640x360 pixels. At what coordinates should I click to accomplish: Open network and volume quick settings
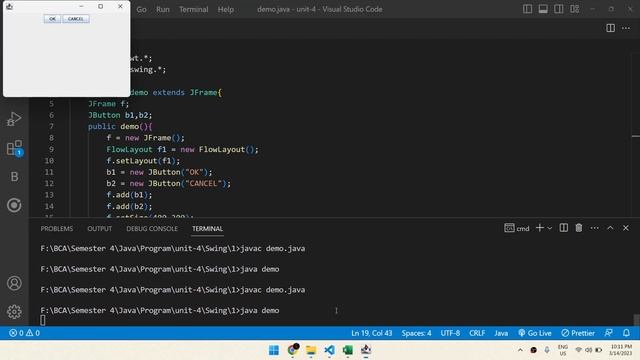[x=588, y=350]
